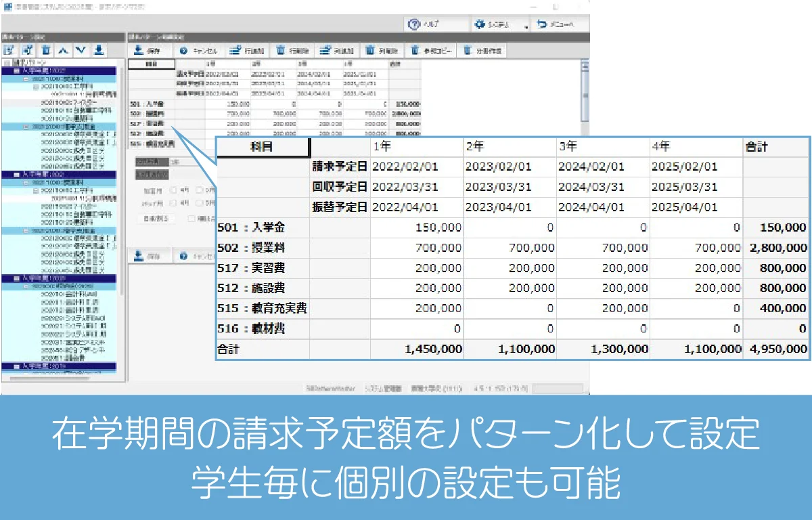Select row 501:入学金 in small background grid

pos(152,104)
